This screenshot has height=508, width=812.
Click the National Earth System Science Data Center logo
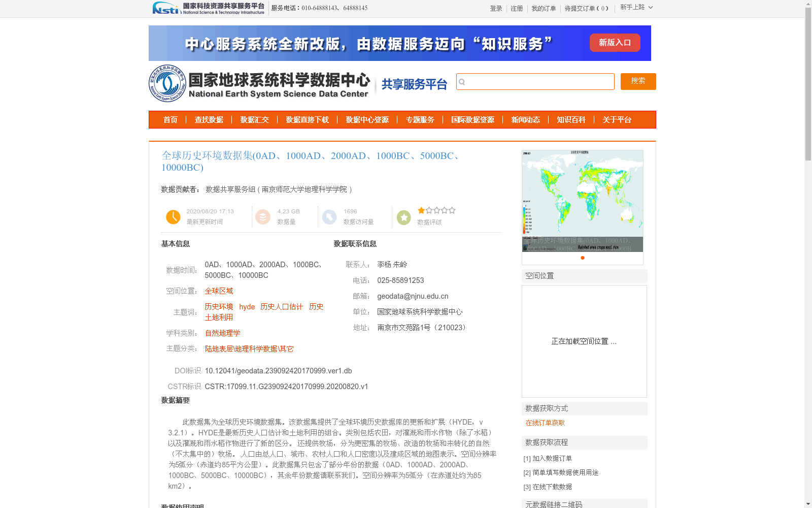260,83
